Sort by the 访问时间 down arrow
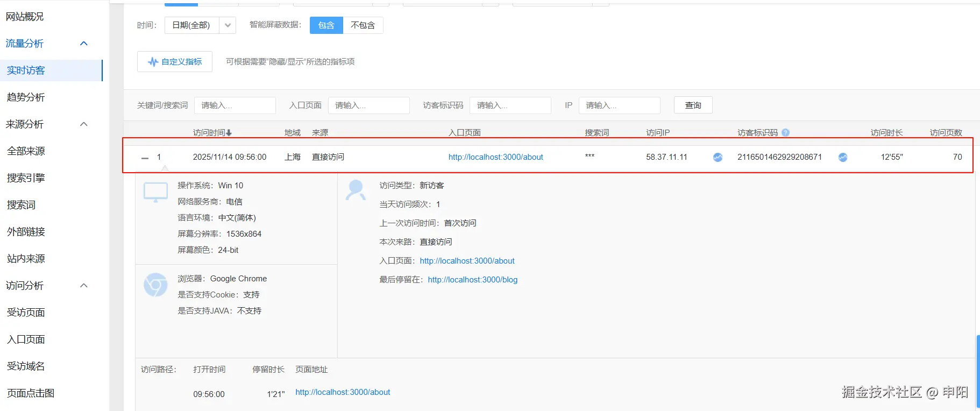Viewport: 980px width, 411px height. (x=229, y=133)
